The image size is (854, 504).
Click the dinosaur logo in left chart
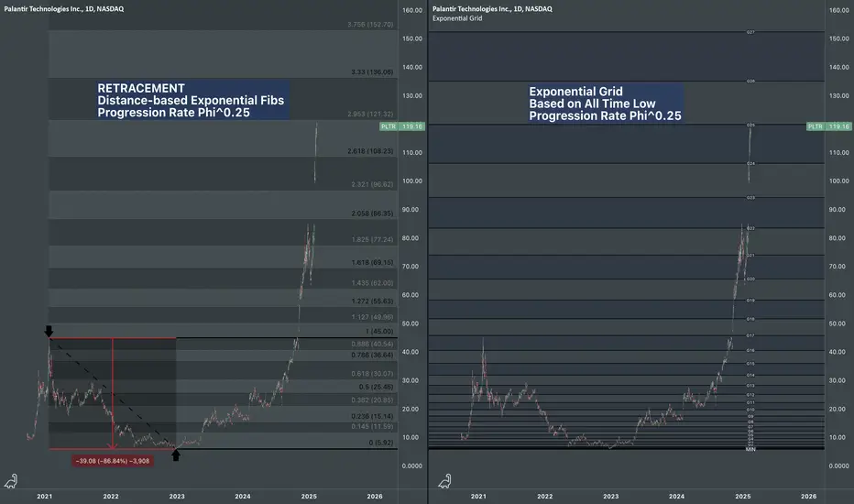point(11,481)
